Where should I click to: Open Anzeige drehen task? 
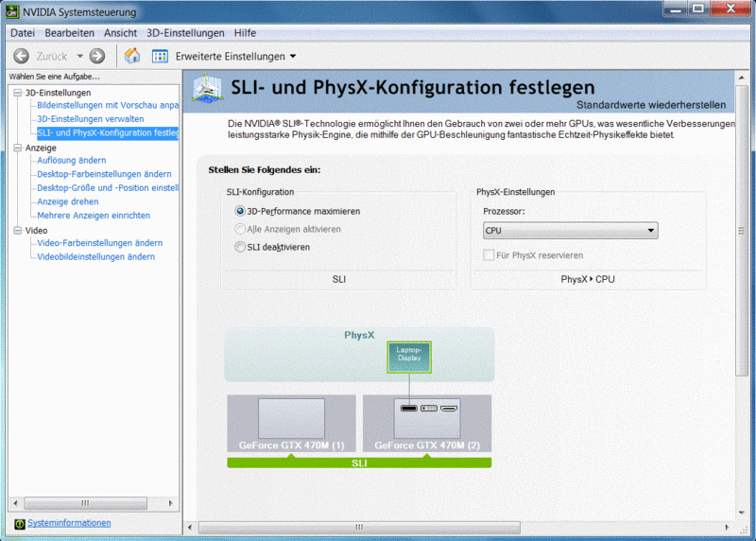click(x=68, y=201)
